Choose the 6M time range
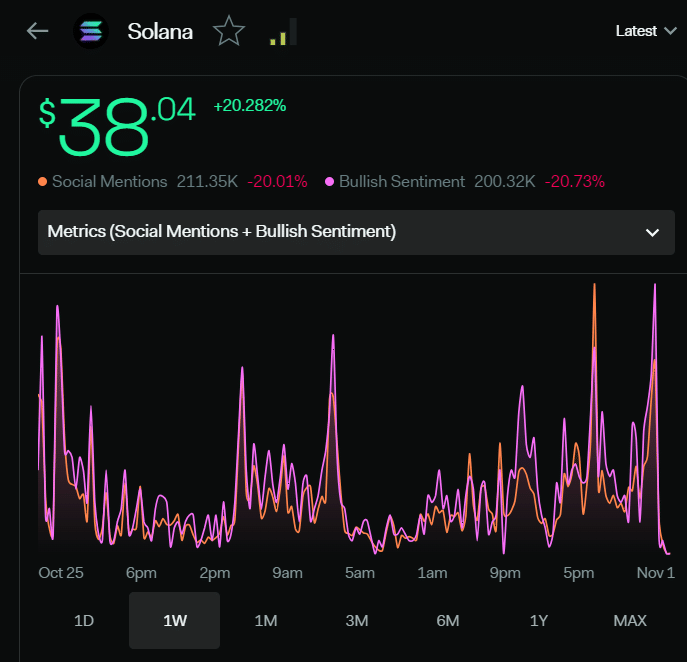 (x=448, y=620)
